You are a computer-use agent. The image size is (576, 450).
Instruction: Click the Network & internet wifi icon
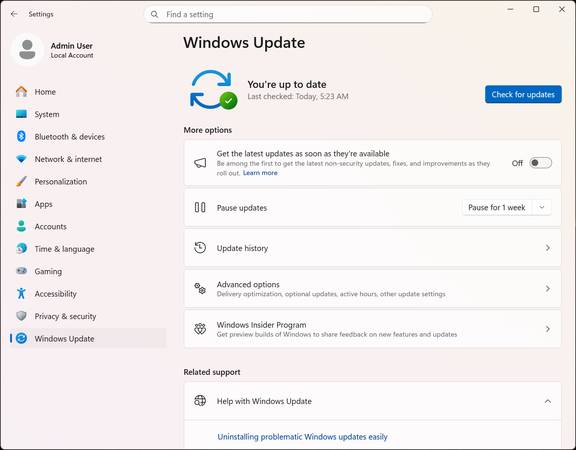(x=21, y=159)
